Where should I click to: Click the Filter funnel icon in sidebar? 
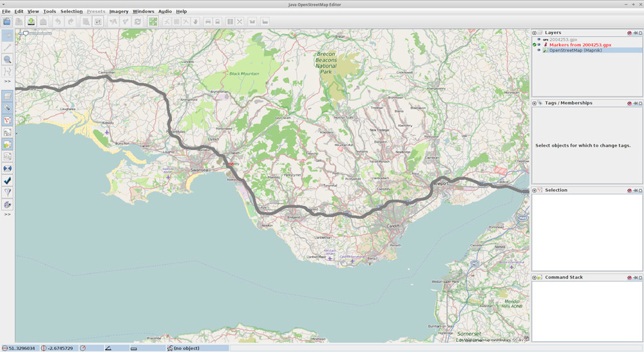(x=8, y=192)
